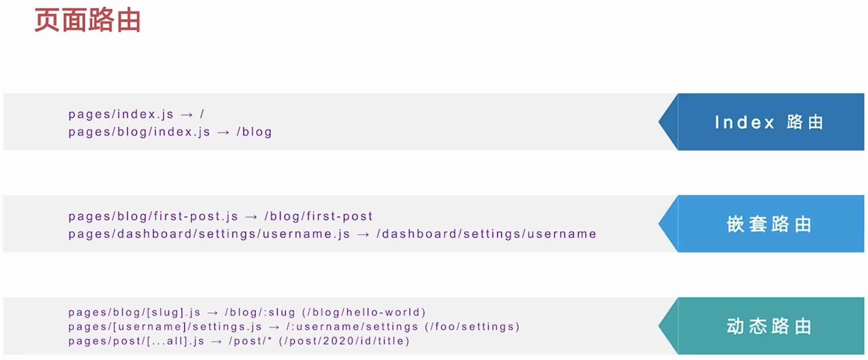Click the "pages/blog/first-post.js" file path
This screenshot has width=868, height=360.
(153, 216)
